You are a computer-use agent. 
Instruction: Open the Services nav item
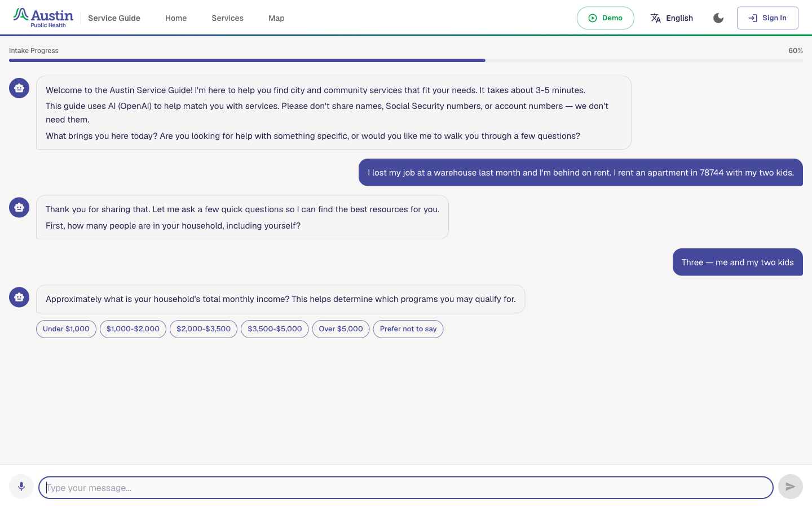228,18
